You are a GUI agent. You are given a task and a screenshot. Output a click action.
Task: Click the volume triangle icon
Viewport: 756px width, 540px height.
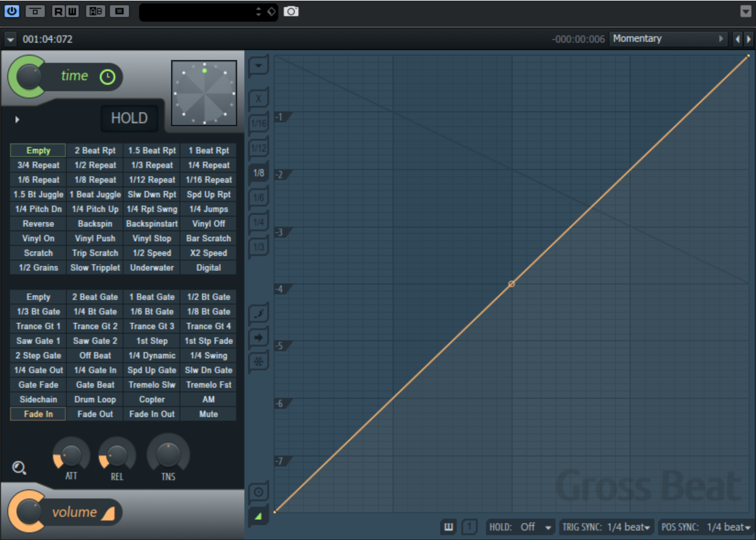[107, 513]
